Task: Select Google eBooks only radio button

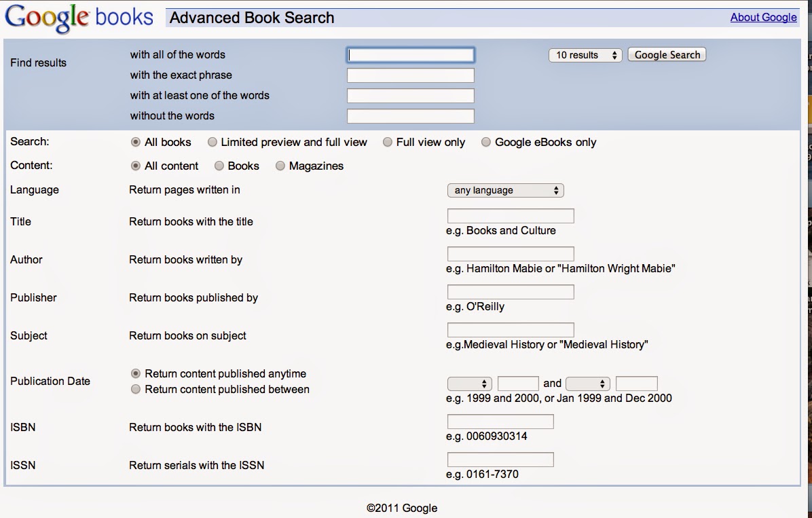Action: (x=485, y=142)
